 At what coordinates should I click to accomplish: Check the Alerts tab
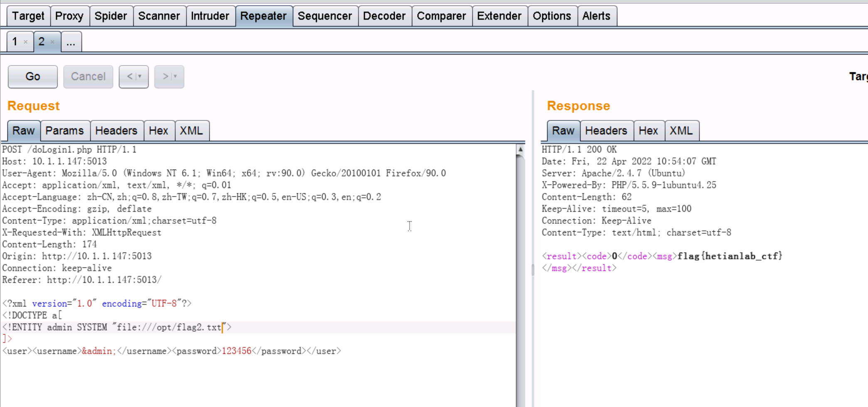pos(596,16)
